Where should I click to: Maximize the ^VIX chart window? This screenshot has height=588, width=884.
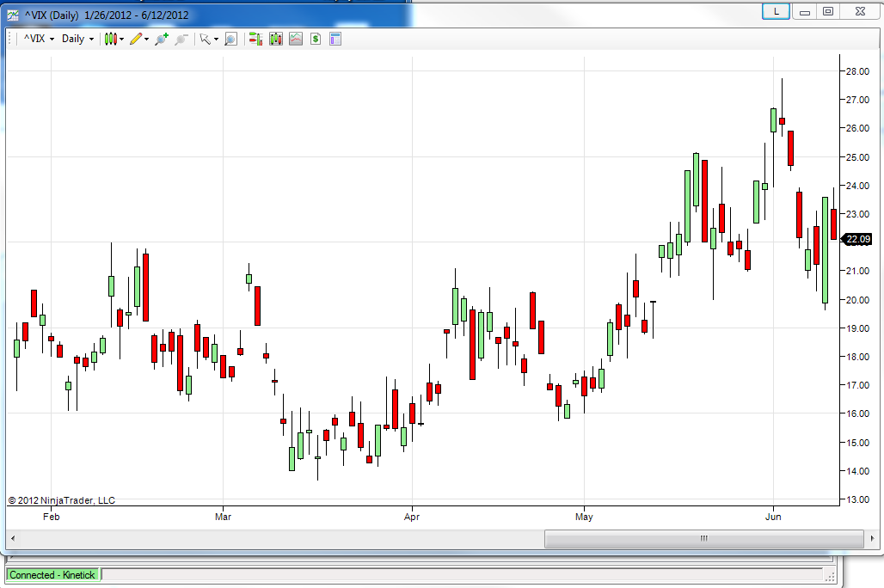tap(827, 11)
